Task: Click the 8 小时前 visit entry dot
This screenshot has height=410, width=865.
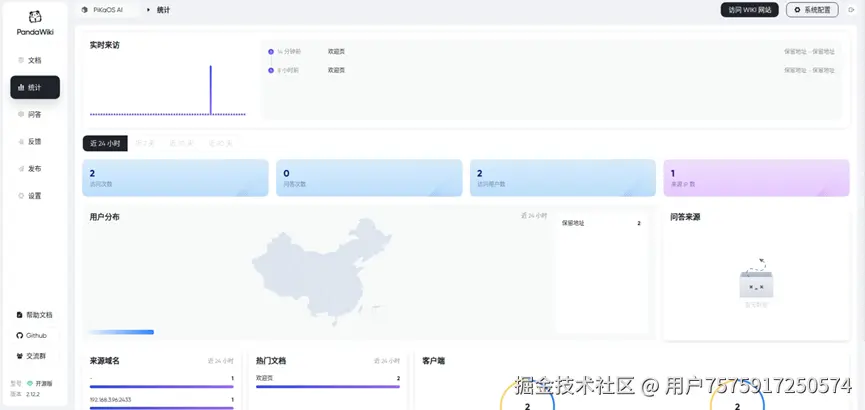Action: tap(271, 71)
